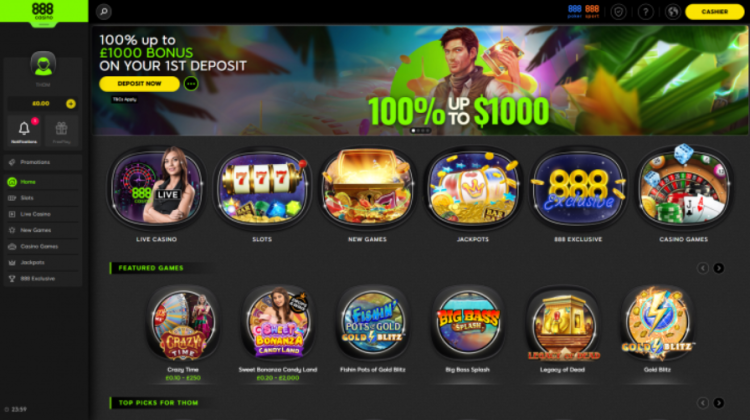This screenshot has height=420, width=750.
Task: Open the Cashier button
Action: coord(715,11)
